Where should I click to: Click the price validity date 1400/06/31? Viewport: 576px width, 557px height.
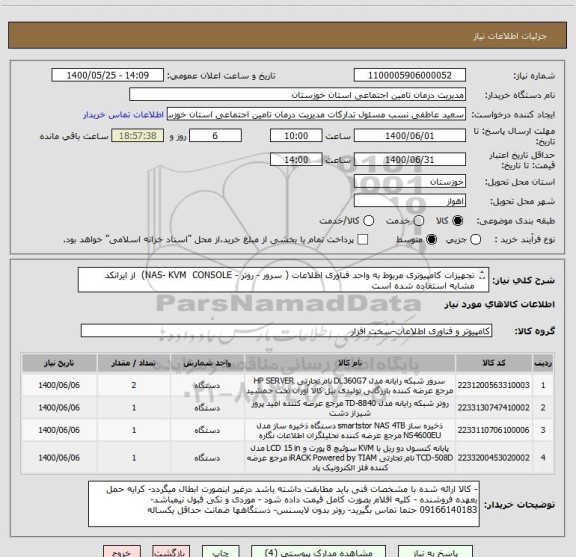(410, 159)
